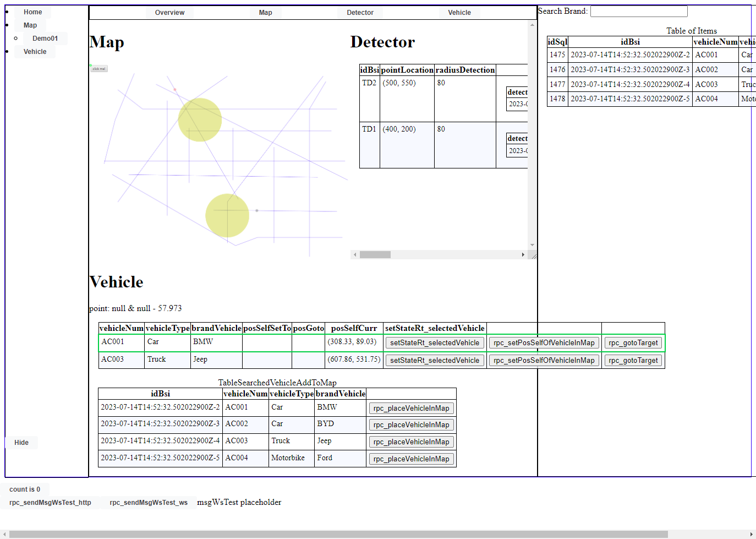Click rpc_placeVehicleInMap for BMW AC001
The height and width of the screenshot is (539, 756).
pos(411,409)
